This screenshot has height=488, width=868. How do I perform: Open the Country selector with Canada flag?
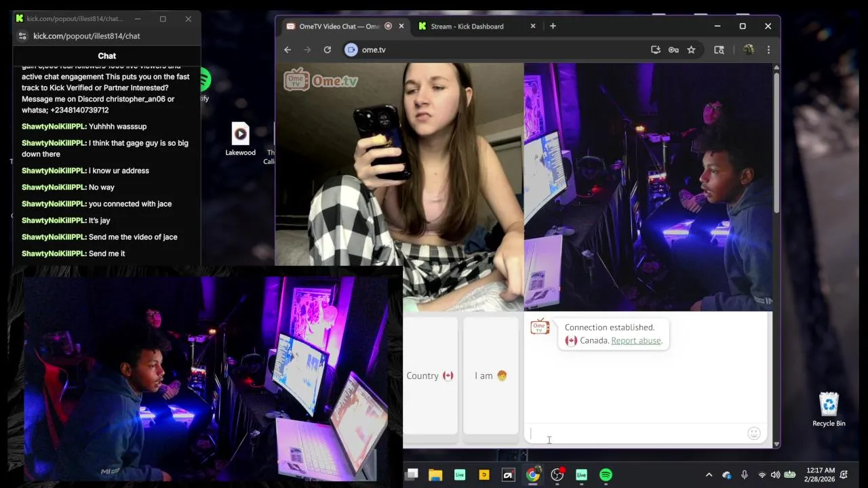click(x=430, y=375)
